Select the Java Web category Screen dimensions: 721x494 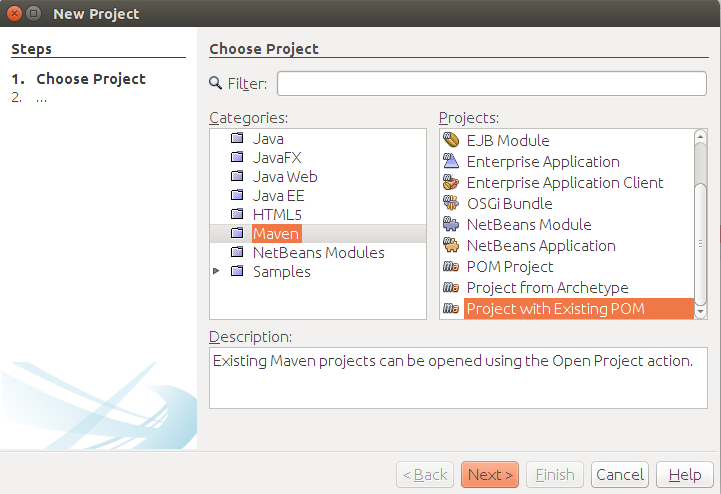[x=284, y=177]
